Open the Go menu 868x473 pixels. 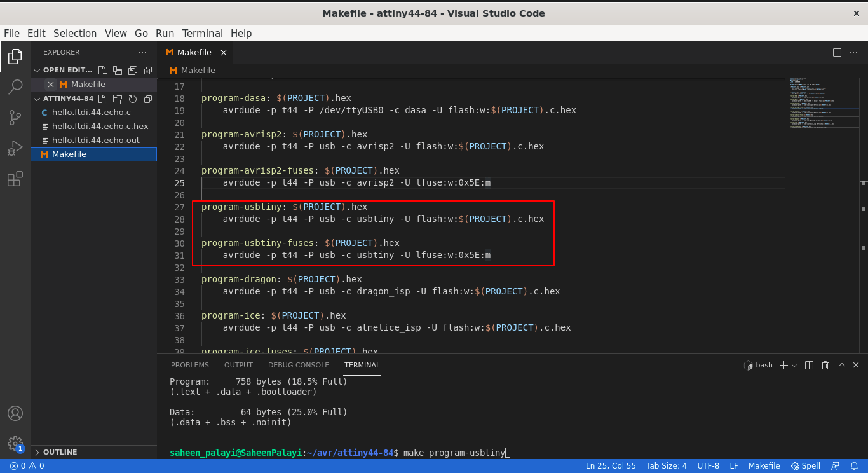tap(141, 33)
